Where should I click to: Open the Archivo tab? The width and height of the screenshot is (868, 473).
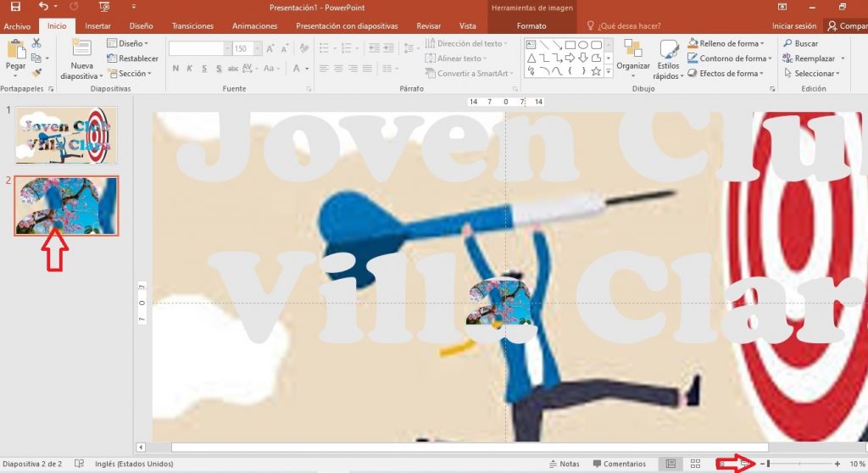[17, 26]
